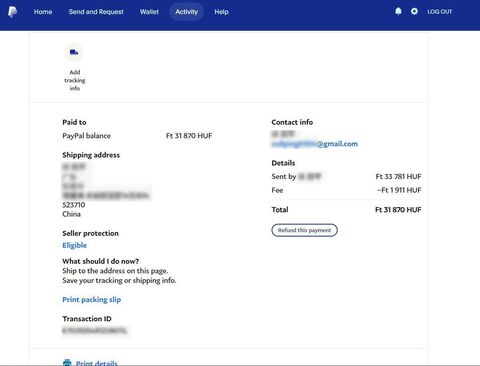Click the Shipping address heading
This screenshot has height=366, width=480.
[91, 155]
